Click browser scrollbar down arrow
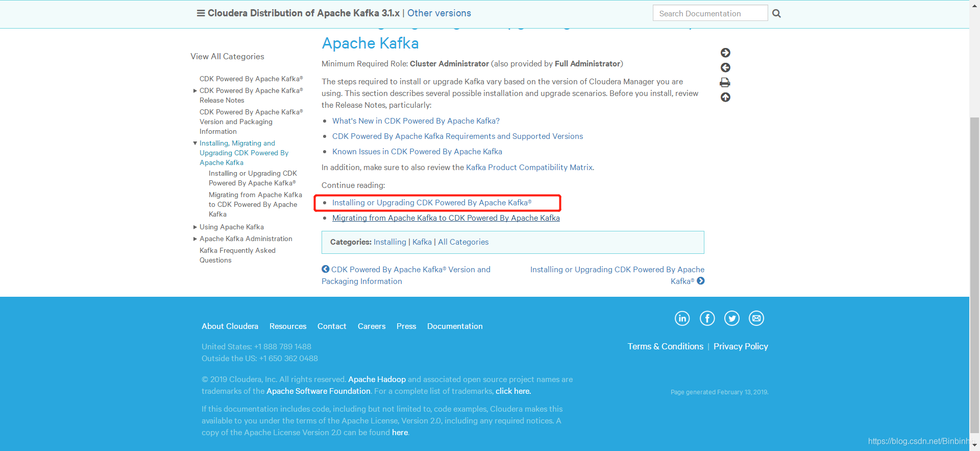Image resolution: width=980 pixels, height=451 pixels. click(975, 445)
